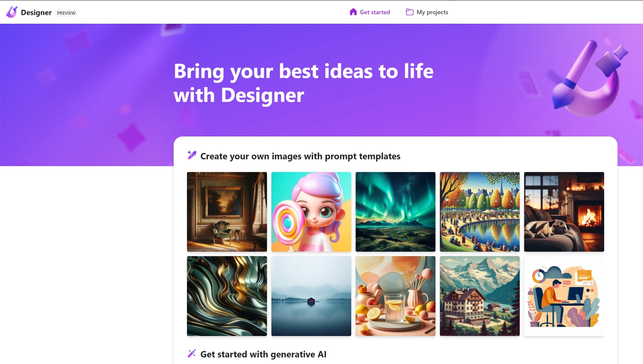Viewport: 643px width, 364px height.
Task: Open the My projects tab
Action: click(x=427, y=12)
